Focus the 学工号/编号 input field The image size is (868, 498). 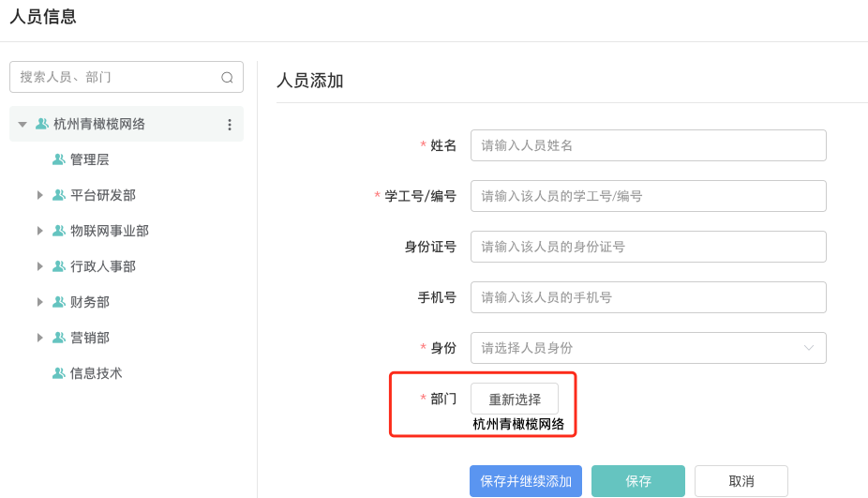(x=649, y=196)
